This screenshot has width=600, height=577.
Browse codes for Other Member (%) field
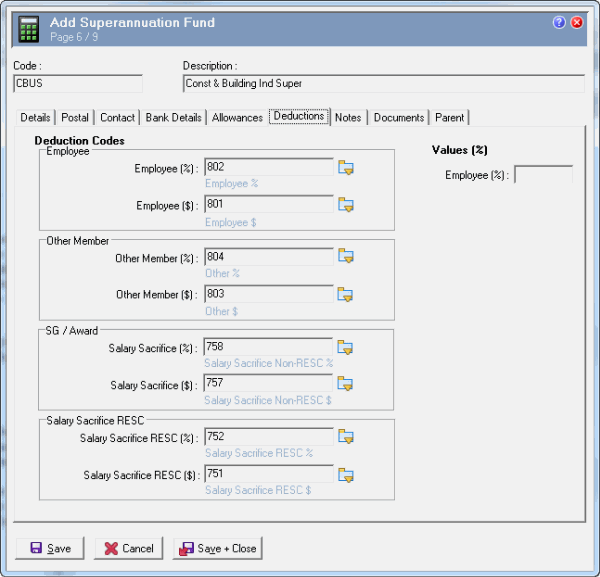pos(346,257)
